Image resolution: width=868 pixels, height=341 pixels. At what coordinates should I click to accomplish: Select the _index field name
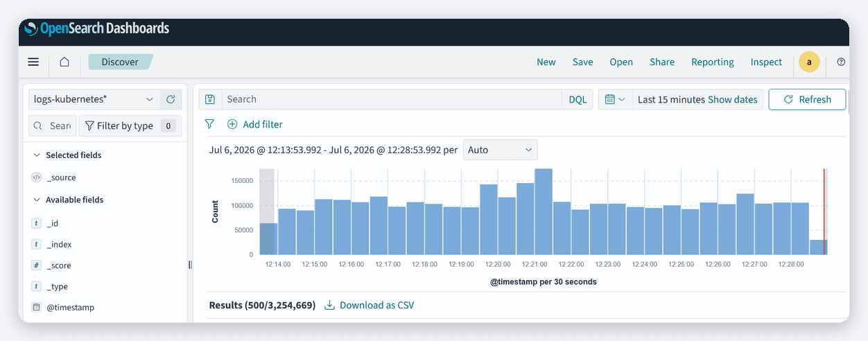[x=60, y=245]
